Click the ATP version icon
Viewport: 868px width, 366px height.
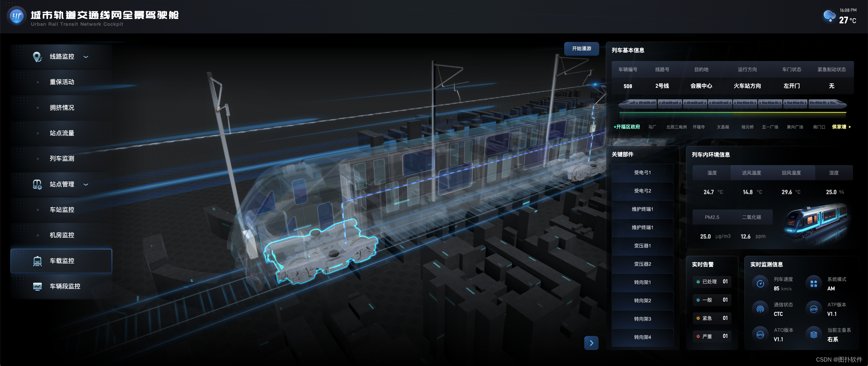click(x=814, y=309)
